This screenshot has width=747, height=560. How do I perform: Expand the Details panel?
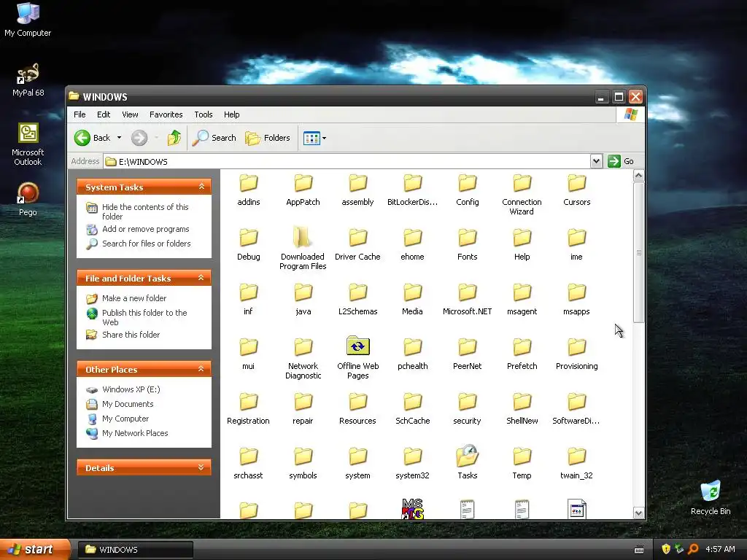coord(201,467)
